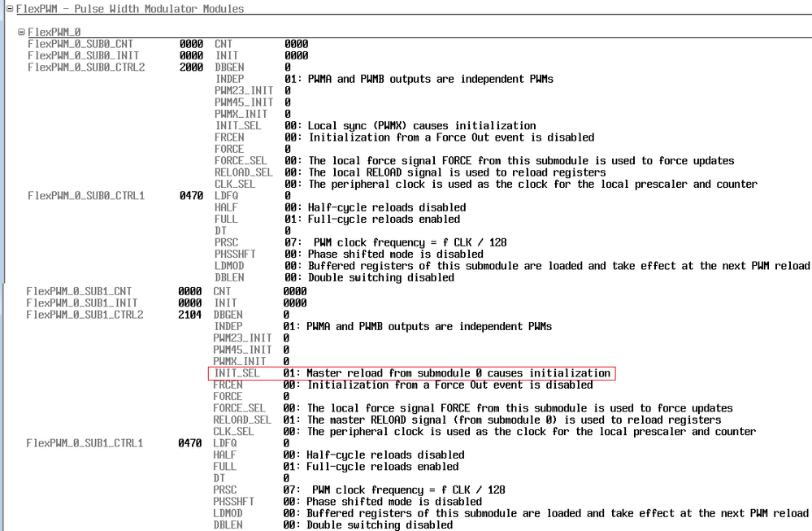
Task: Click the 0000 value beside FlexPWM_0_SUB1_INIT
Action: (x=189, y=303)
